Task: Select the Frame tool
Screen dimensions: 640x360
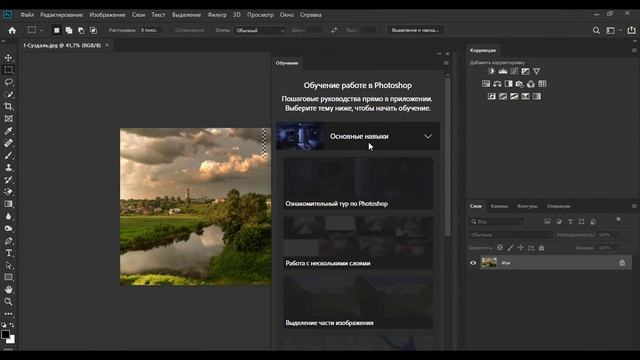Action: [8, 119]
